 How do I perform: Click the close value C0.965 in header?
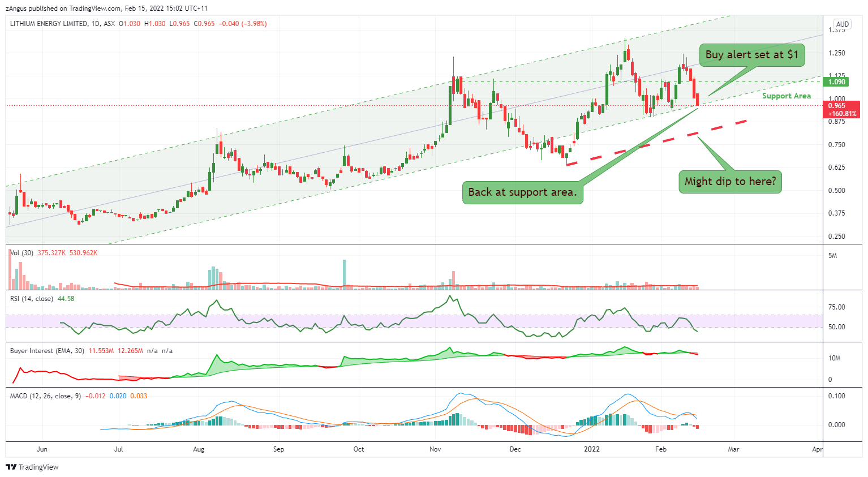coord(204,24)
